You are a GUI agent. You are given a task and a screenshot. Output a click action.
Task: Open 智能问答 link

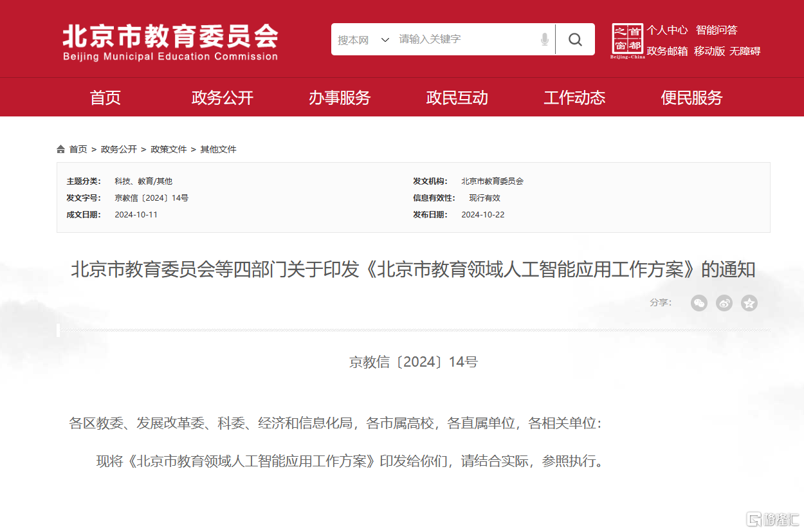click(x=717, y=30)
